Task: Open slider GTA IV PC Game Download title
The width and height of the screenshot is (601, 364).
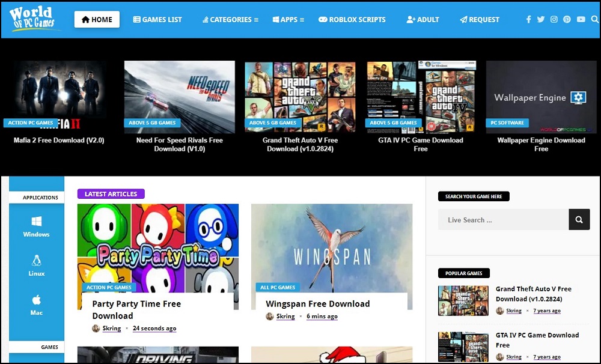Action: coord(421,144)
